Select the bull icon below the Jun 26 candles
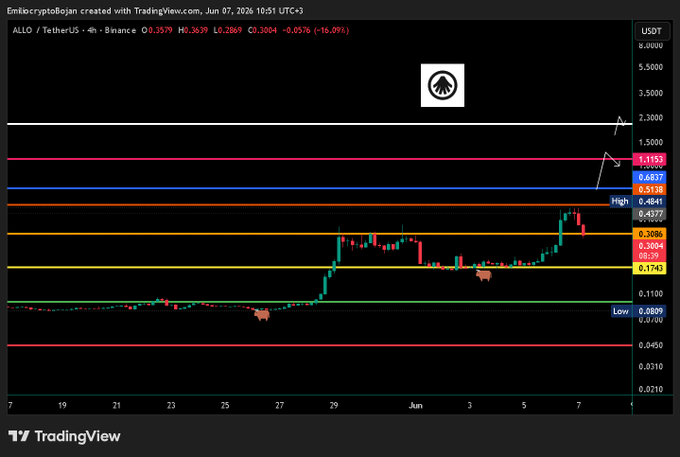 point(262,315)
